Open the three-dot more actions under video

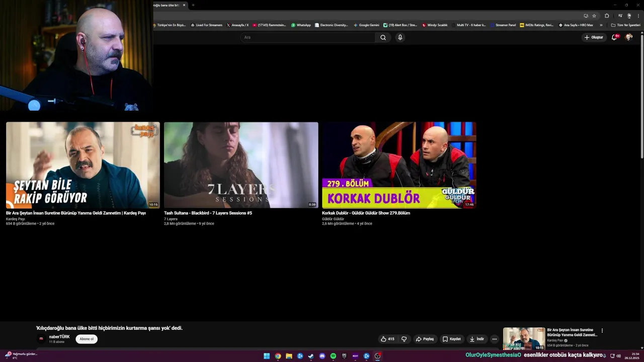pos(494,339)
